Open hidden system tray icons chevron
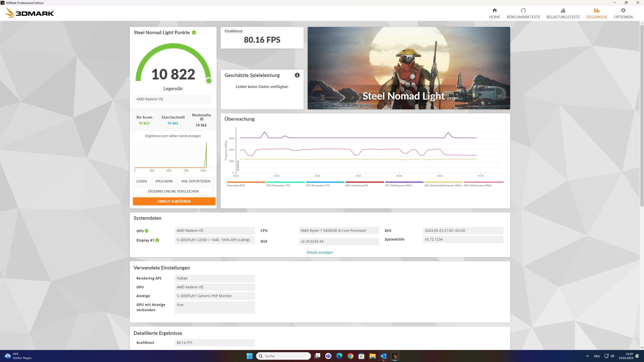Screen dimensions: 644x362 pyautogui.click(x=587, y=356)
